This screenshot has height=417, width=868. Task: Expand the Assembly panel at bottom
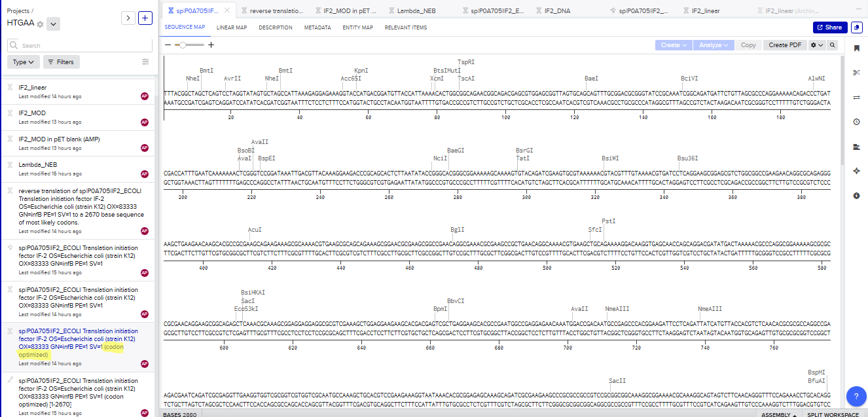pos(778,414)
